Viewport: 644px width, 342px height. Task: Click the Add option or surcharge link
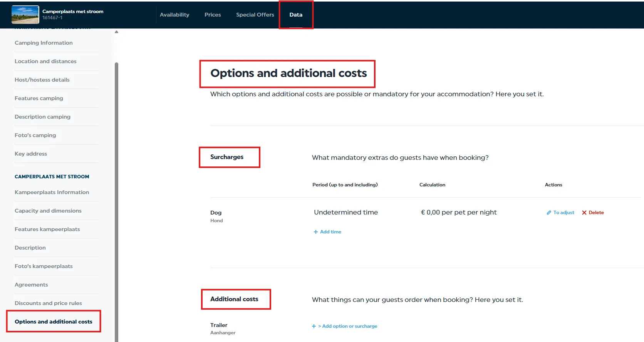tap(347, 326)
